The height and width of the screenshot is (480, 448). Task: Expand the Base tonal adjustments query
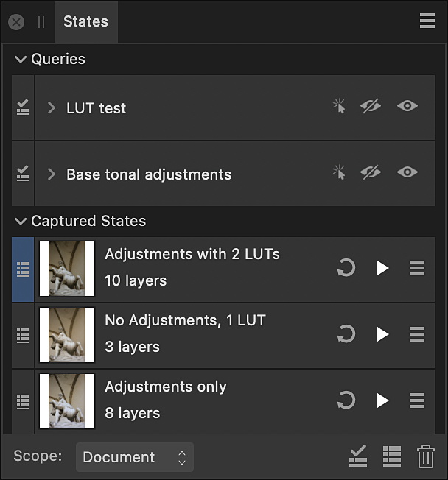click(52, 174)
